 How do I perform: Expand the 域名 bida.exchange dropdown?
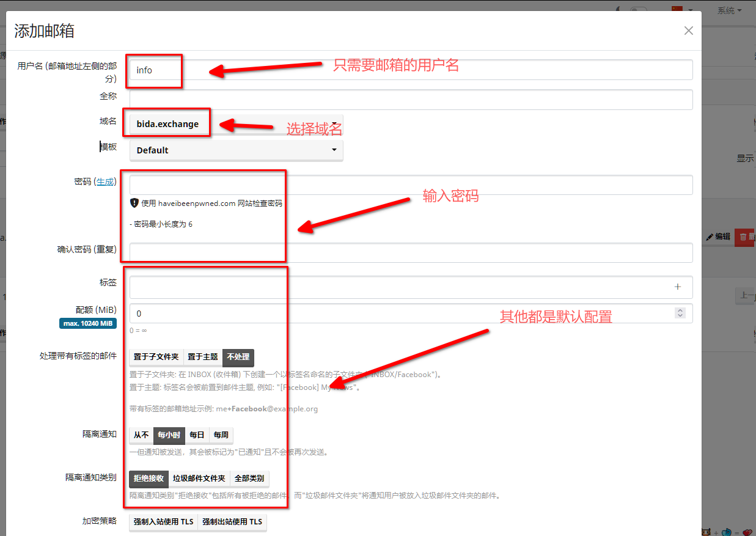point(236,124)
